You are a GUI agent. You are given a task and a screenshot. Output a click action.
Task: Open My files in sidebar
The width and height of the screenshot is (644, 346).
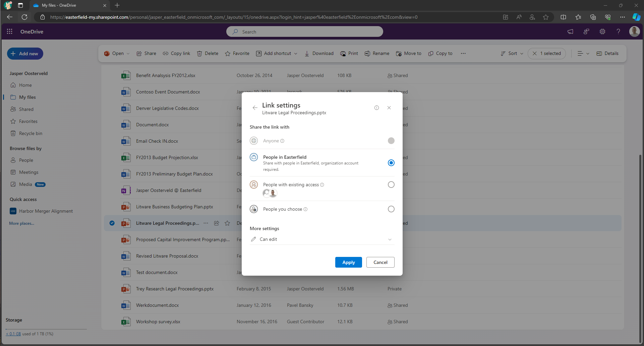point(27,97)
